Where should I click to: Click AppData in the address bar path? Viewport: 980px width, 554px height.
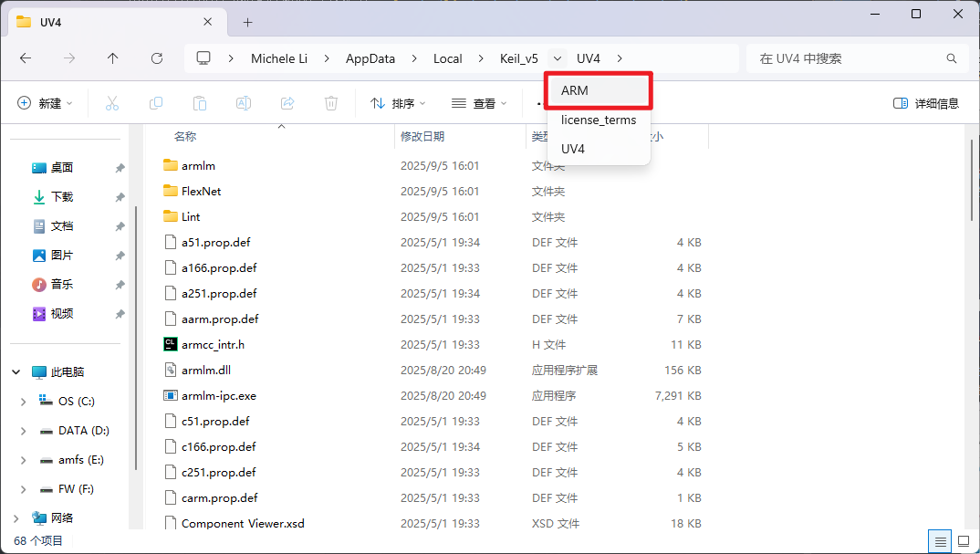[x=370, y=58]
